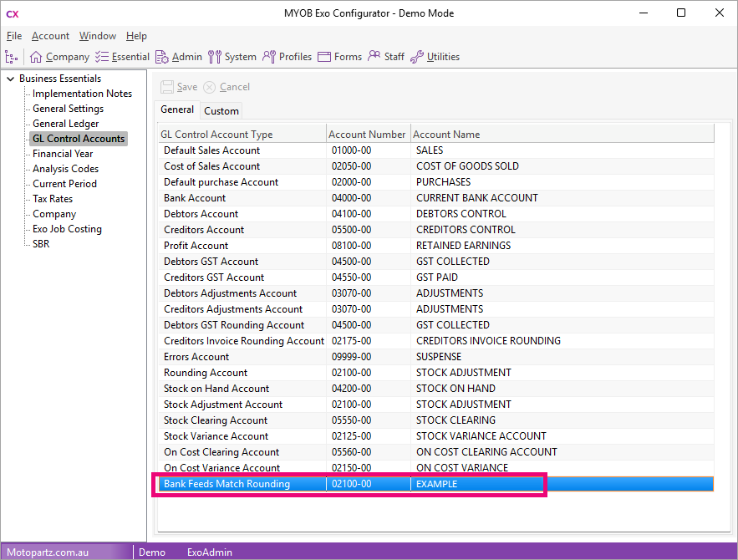The width and height of the screenshot is (738, 560).
Task: Select General Settings in the tree
Action: point(69,109)
